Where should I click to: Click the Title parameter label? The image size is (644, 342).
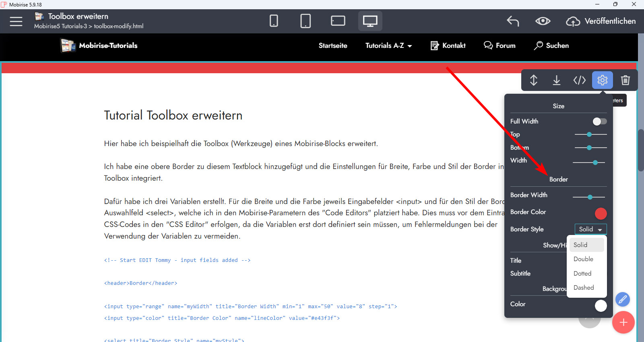pos(516,261)
